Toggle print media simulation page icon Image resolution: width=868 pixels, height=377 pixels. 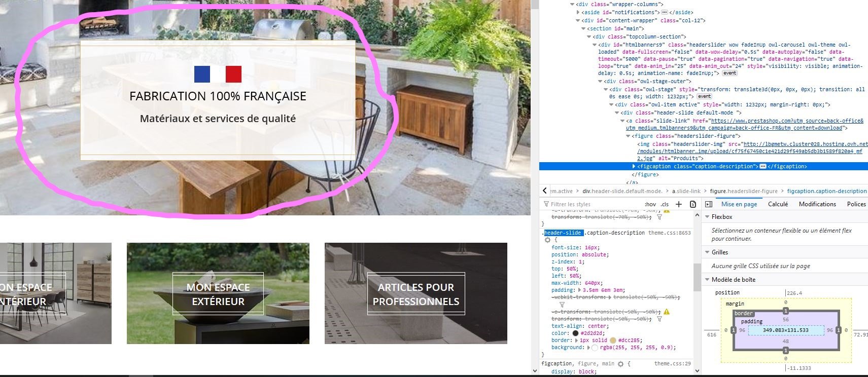(x=693, y=204)
